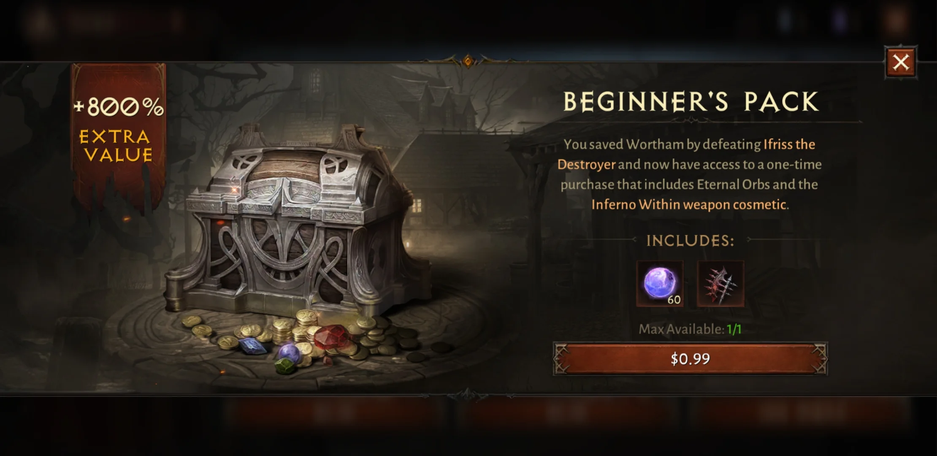The width and height of the screenshot is (937, 456).
Task: Tap the Eternal Orbs reward icon
Action: (x=660, y=283)
